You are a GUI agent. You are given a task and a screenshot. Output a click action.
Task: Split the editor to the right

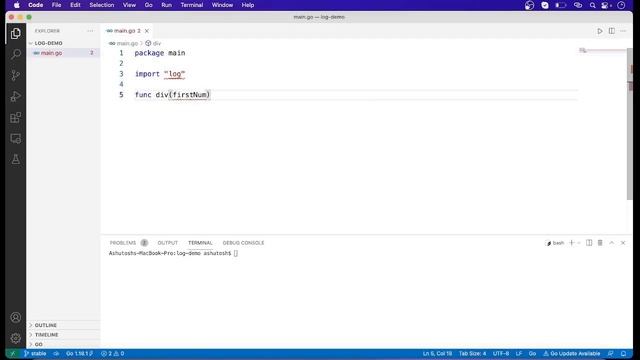pyautogui.click(x=611, y=31)
